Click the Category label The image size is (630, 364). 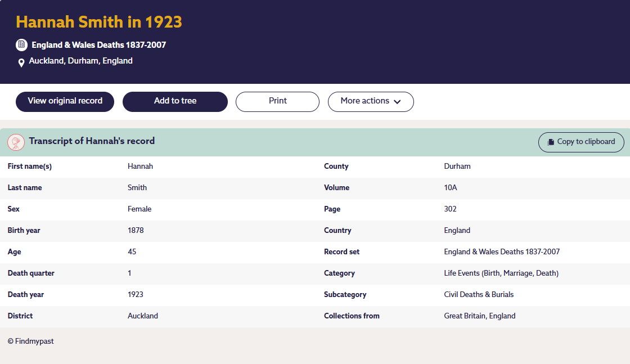(x=339, y=273)
